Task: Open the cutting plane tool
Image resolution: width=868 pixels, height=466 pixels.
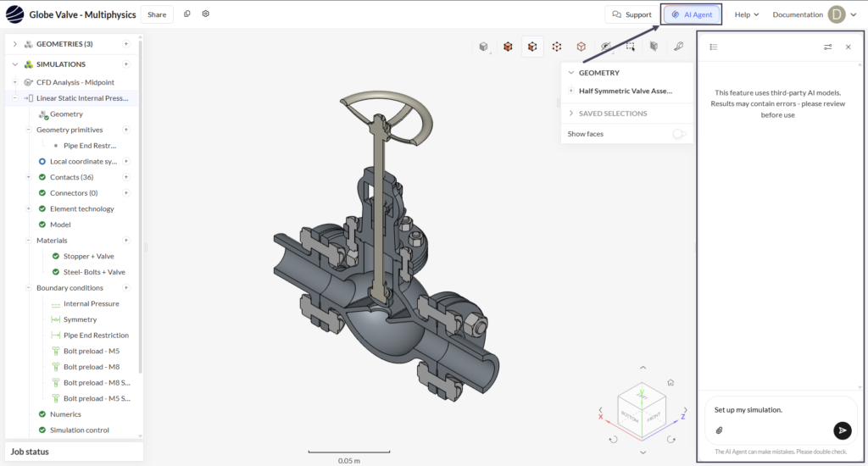Action: pos(654,47)
